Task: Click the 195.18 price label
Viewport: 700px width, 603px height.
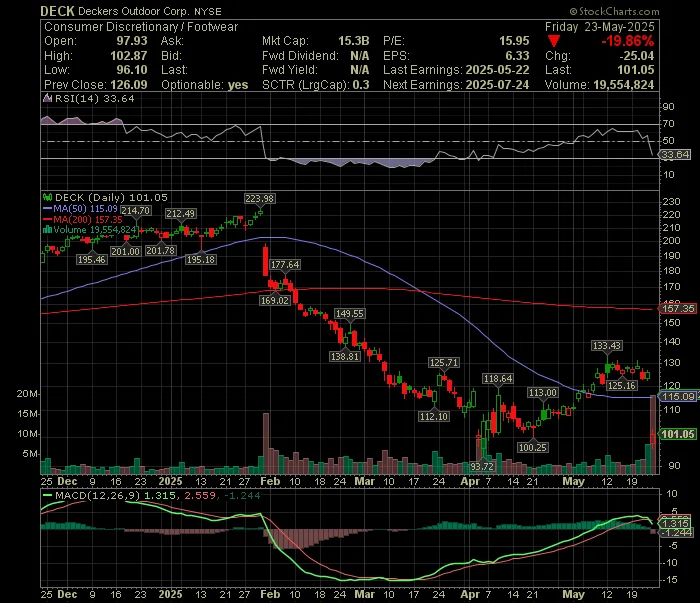Action: coord(200,260)
